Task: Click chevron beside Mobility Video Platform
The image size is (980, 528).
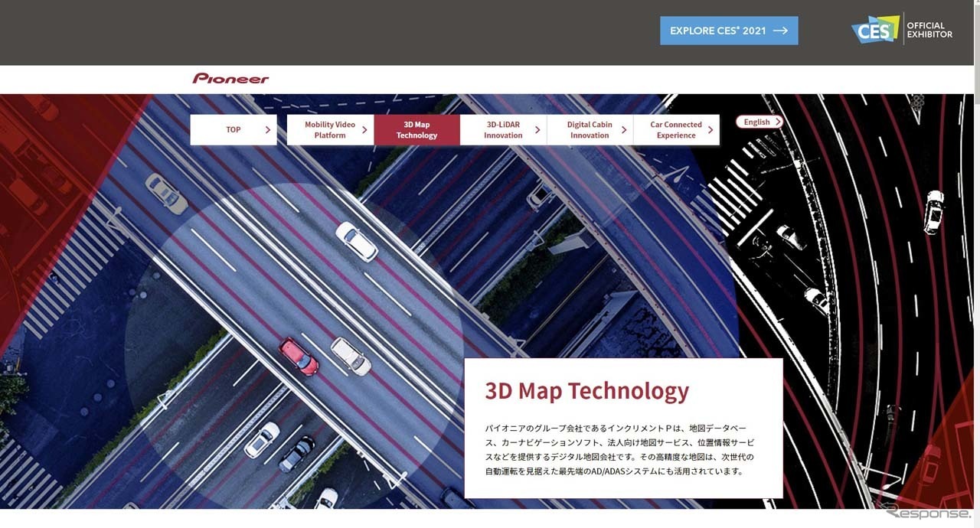Action: [x=364, y=130]
